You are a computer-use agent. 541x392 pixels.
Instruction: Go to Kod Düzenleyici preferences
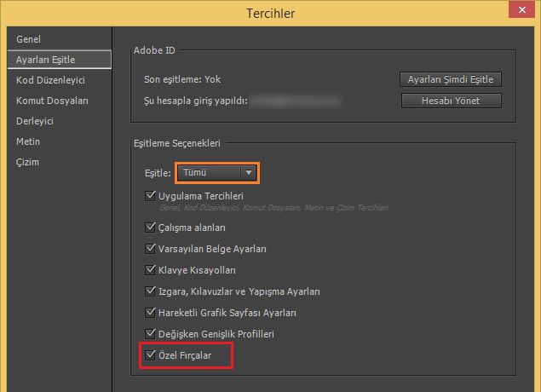(x=50, y=80)
